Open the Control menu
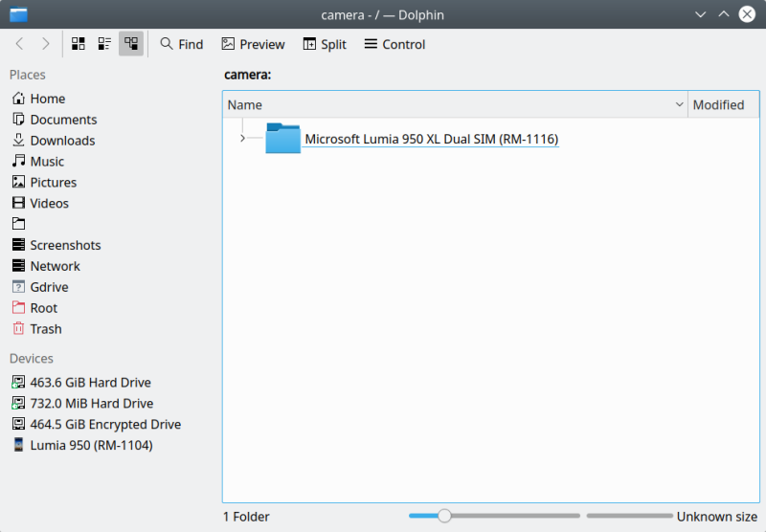The height and width of the screenshot is (532, 766). click(394, 44)
